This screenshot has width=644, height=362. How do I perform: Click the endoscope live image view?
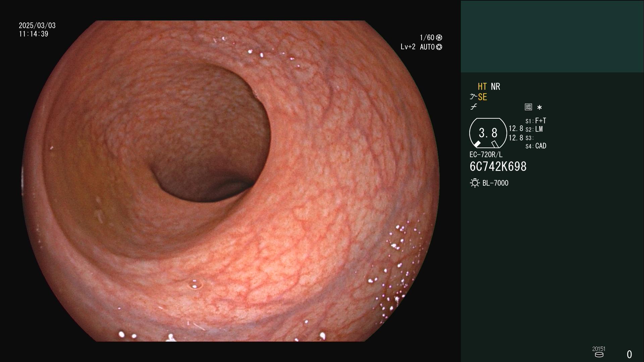coord(231,181)
